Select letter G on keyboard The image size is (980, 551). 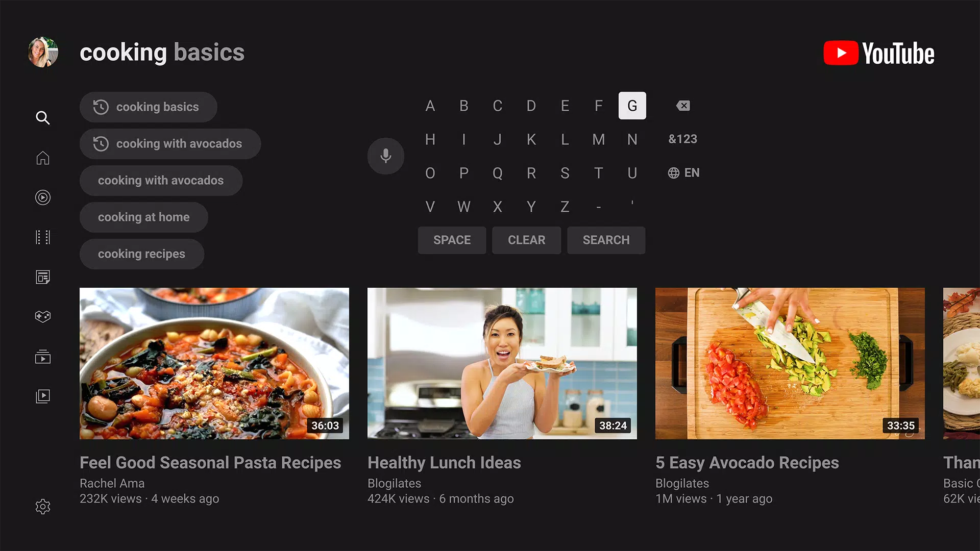point(631,106)
